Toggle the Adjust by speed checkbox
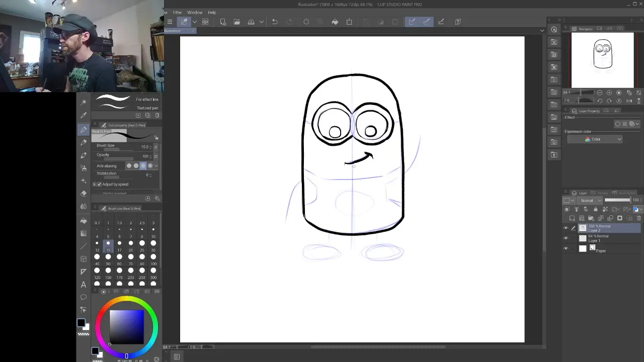This screenshot has height=362, width=644. coord(99,185)
